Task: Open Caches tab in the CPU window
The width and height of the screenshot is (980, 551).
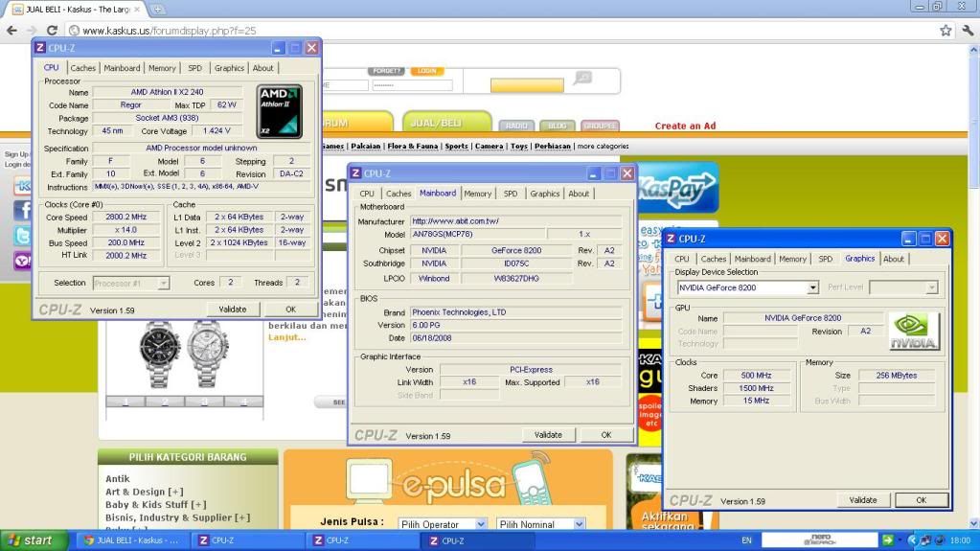Action: [x=82, y=67]
